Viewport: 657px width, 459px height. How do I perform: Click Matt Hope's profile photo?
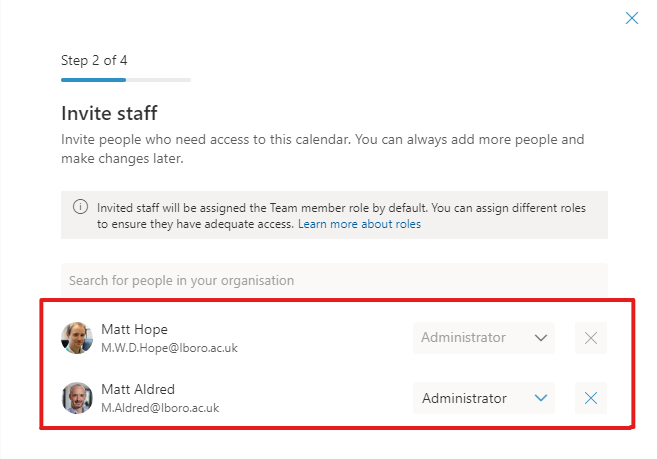[x=77, y=338]
